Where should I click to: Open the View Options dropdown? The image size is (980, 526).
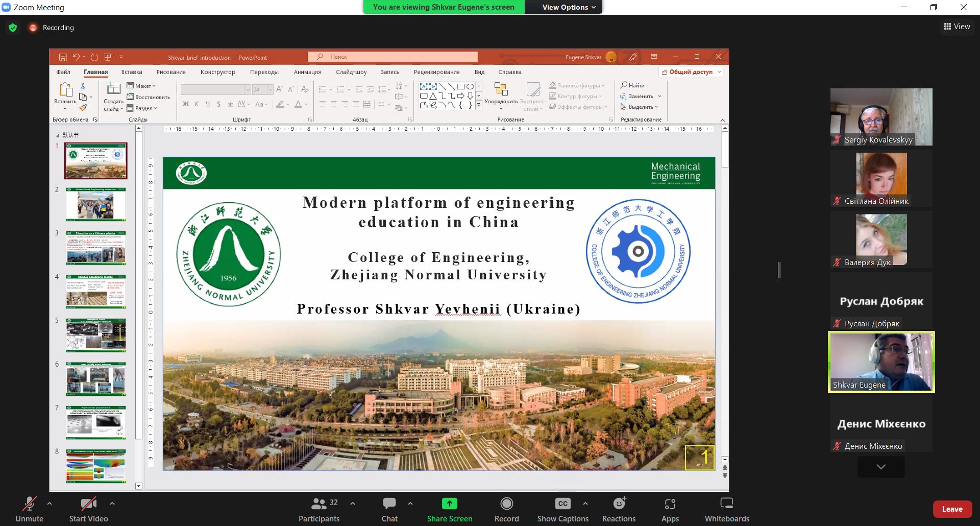point(569,7)
